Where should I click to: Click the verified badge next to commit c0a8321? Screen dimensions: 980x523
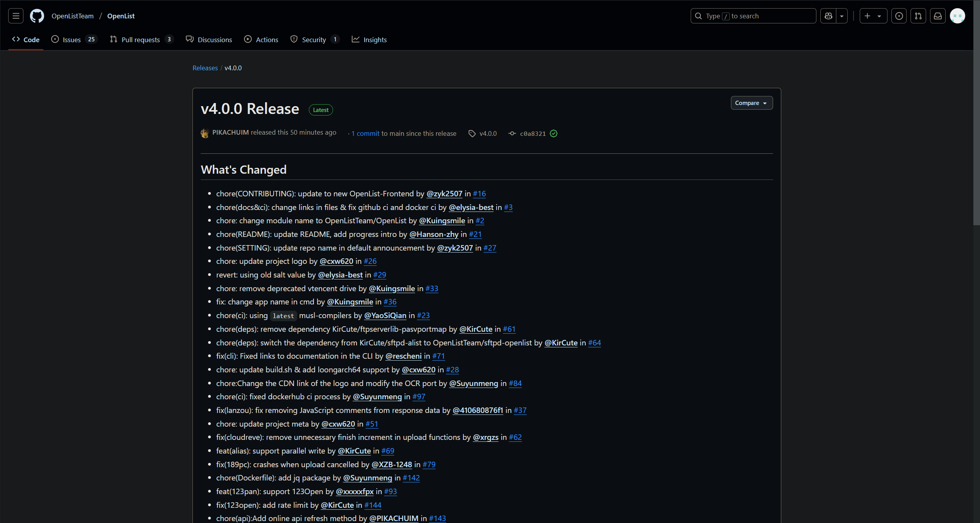click(x=554, y=133)
